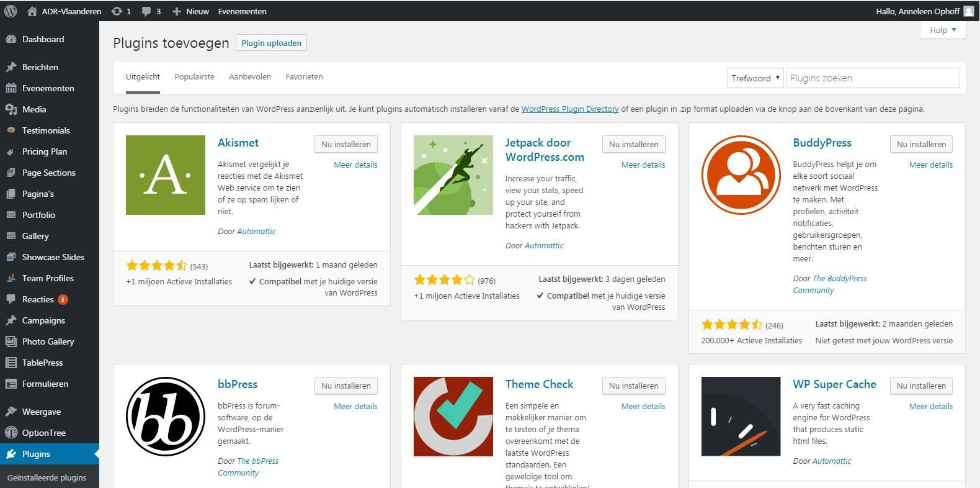
Task: Click the Showcase Slides icon
Action: [11, 257]
